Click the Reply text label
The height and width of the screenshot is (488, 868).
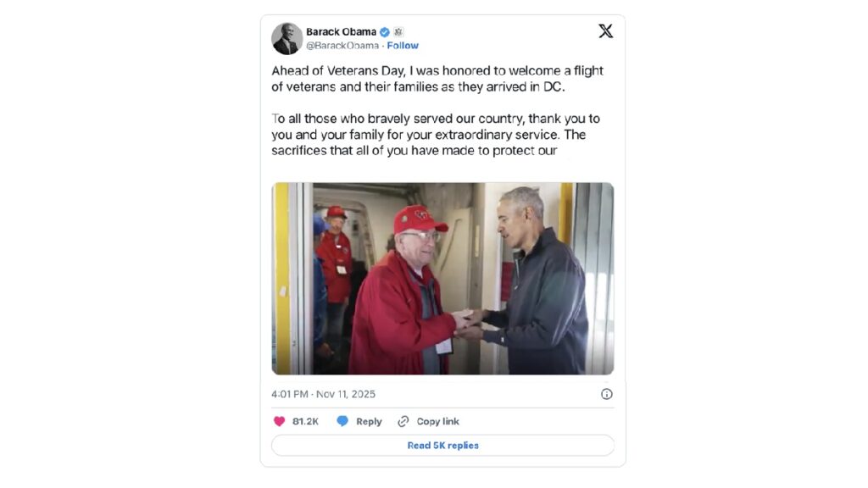pyautogui.click(x=369, y=422)
